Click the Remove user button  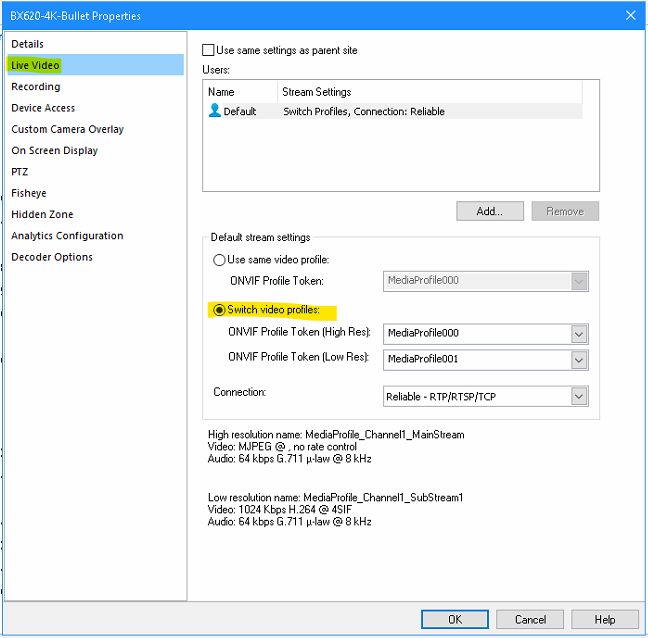tap(565, 211)
